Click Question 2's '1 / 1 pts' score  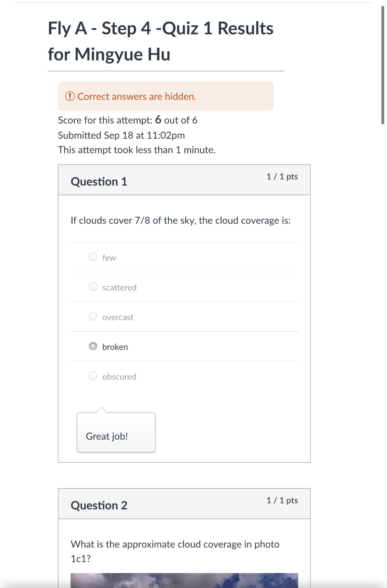[x=282, y=500]
